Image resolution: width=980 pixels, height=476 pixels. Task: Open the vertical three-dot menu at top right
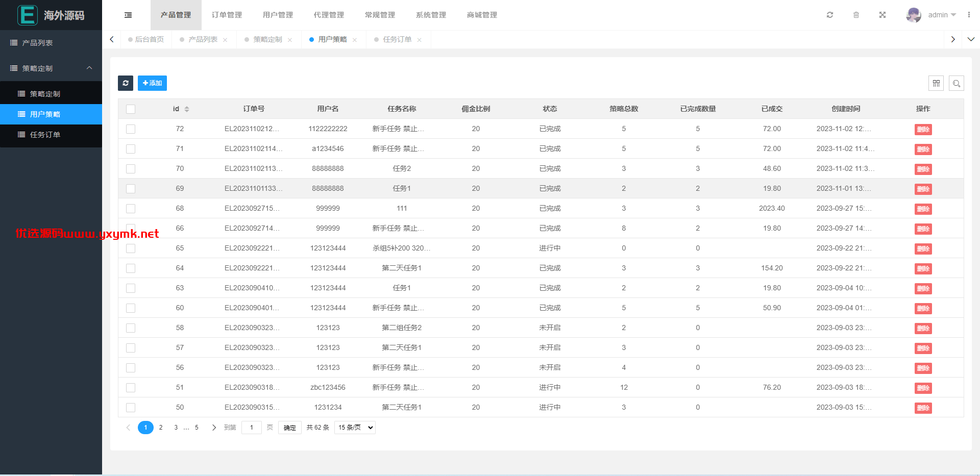[x=969, y=15]
